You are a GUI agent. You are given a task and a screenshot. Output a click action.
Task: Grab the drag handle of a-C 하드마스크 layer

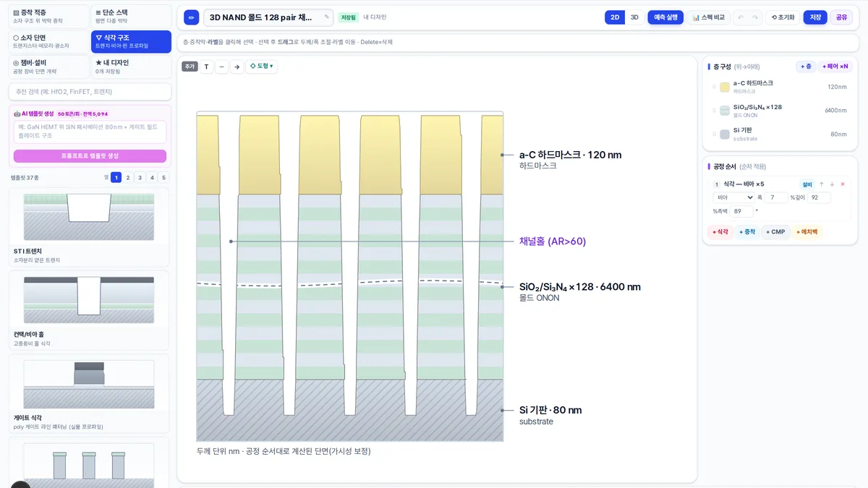pyautogui.click(x=714, y=87)
